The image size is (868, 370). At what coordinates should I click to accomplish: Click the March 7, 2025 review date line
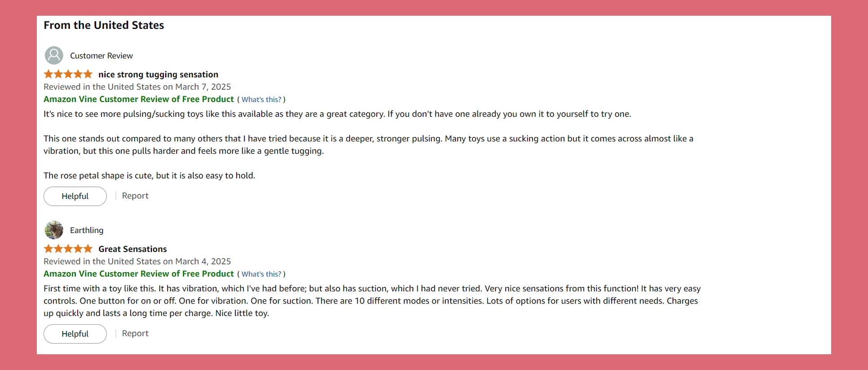pyautogui.click(x=137, y=87)
